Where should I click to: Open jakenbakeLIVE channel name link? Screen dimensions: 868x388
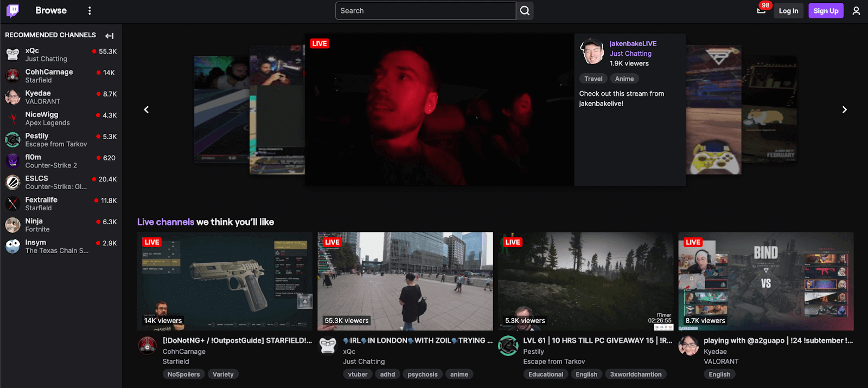[x=633, y=43]
